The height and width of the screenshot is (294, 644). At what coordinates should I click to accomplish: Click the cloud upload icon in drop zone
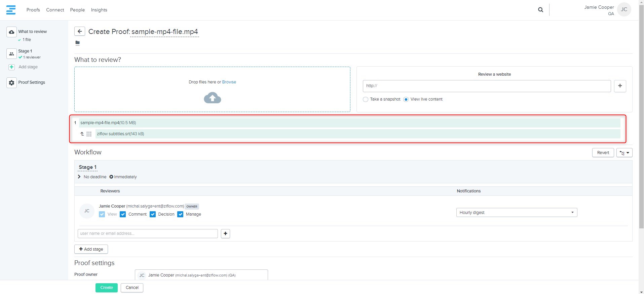pos(212,98)
